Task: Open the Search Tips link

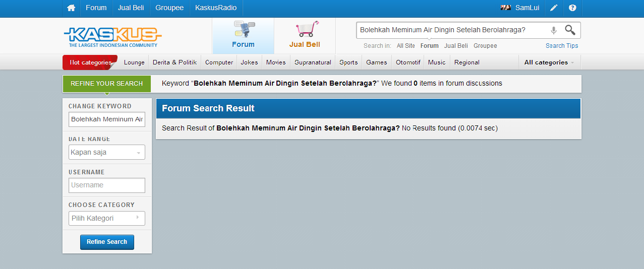Action: click(562, 46)
